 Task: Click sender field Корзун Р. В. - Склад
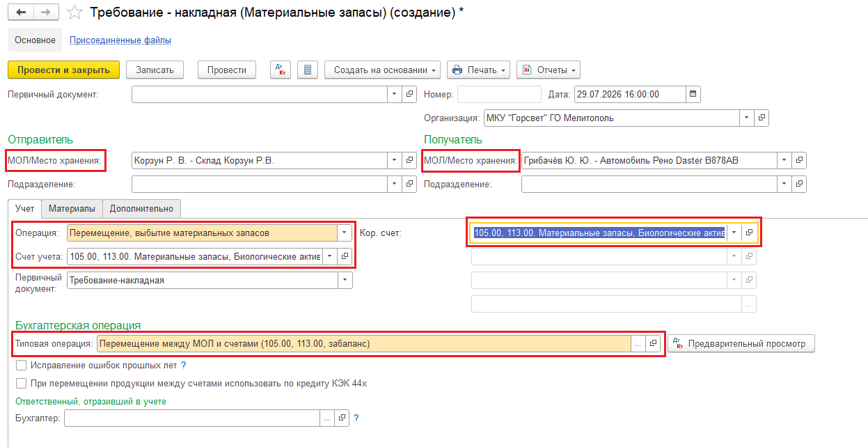pos(260,160)
